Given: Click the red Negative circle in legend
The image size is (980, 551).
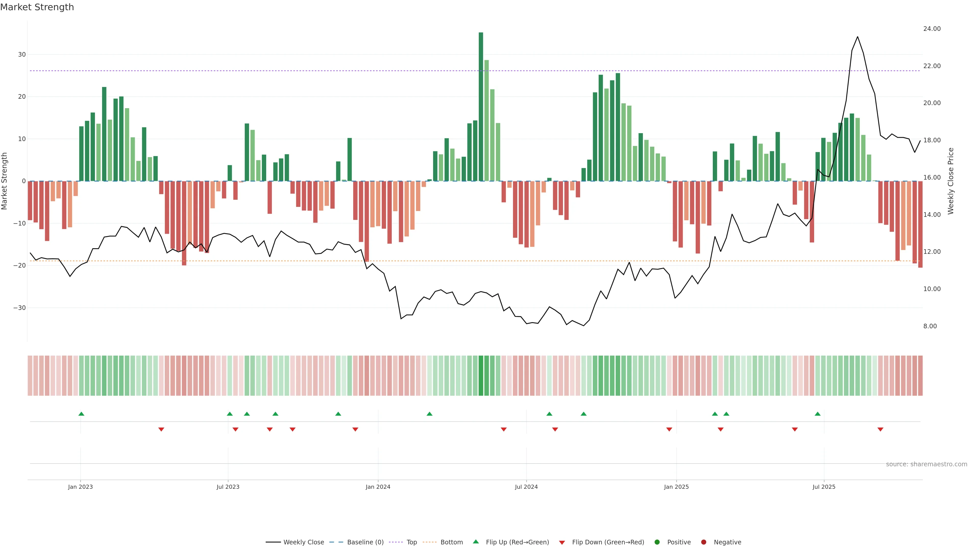Looking at the screenshot, I should (x=703, y=542).
